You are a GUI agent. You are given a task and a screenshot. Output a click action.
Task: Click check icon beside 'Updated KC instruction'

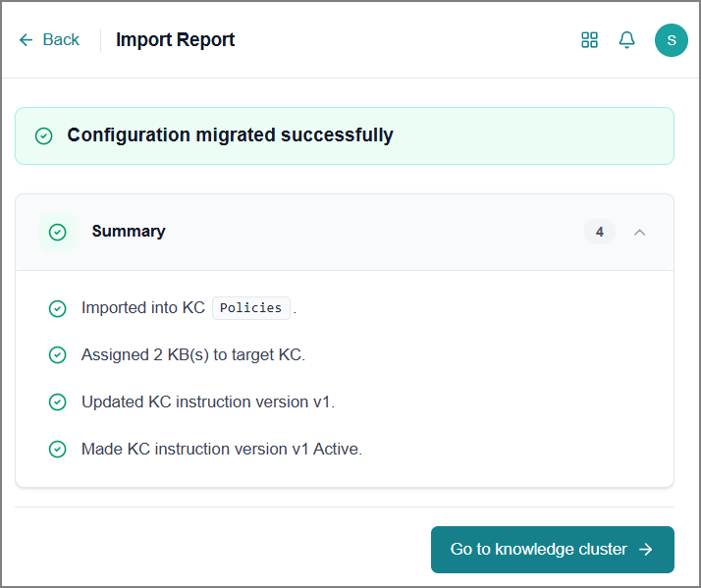click(58, 402)
